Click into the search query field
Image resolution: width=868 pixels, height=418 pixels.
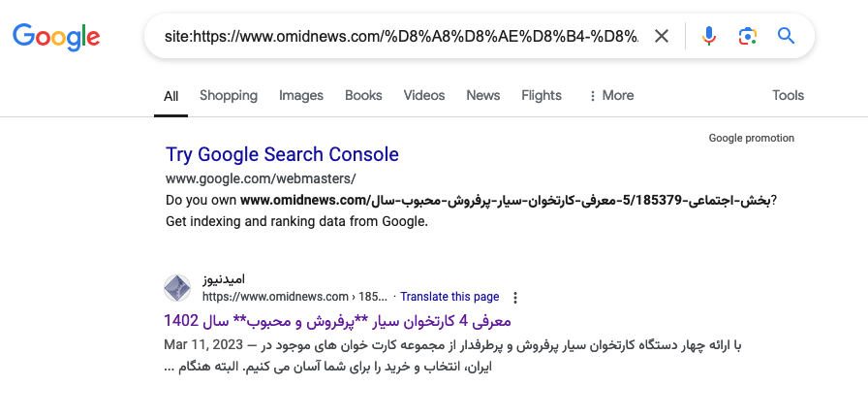click(397, 36)
